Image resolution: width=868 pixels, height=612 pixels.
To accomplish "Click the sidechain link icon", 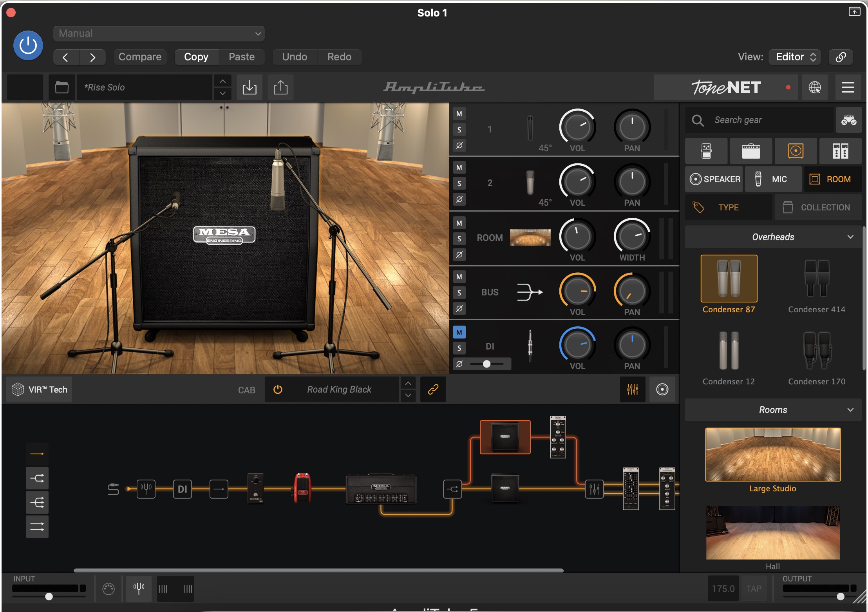I will 841,57.
